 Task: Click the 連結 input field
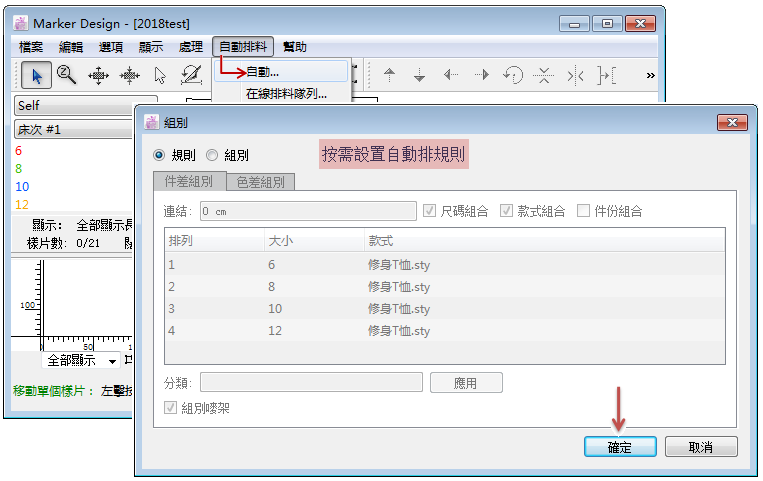[306, 211]
